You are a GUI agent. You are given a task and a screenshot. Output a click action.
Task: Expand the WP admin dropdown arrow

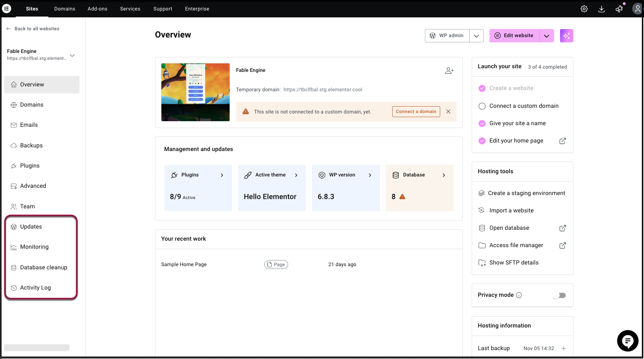[476, 36]
